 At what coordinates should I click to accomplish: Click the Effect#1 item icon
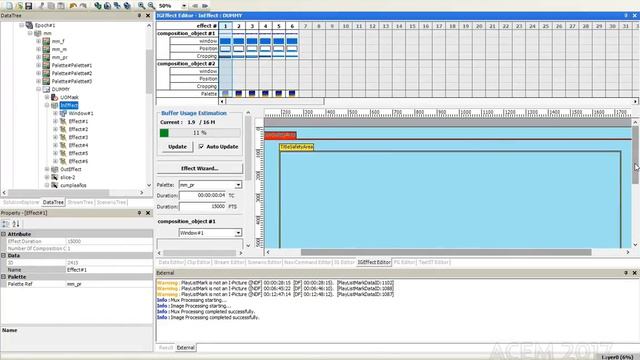pos(63,121)
